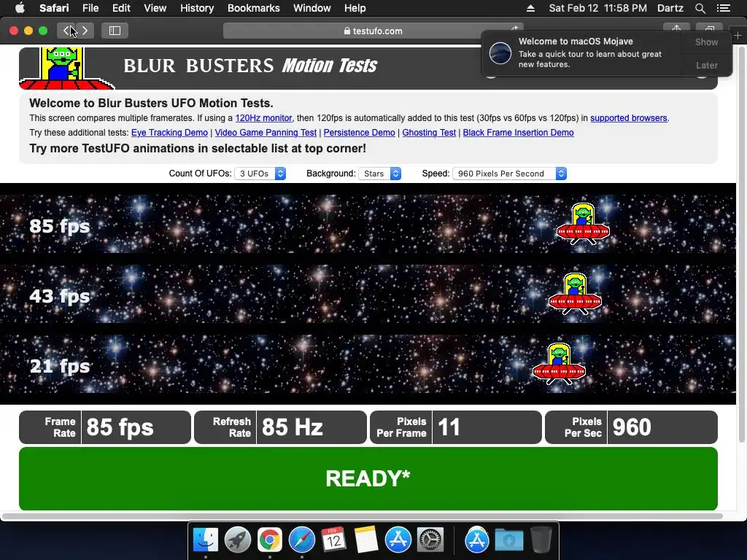This screenshot has height=560, width=747.
Task: Open the Background Stars dropdown
Action: coord(379,174)
